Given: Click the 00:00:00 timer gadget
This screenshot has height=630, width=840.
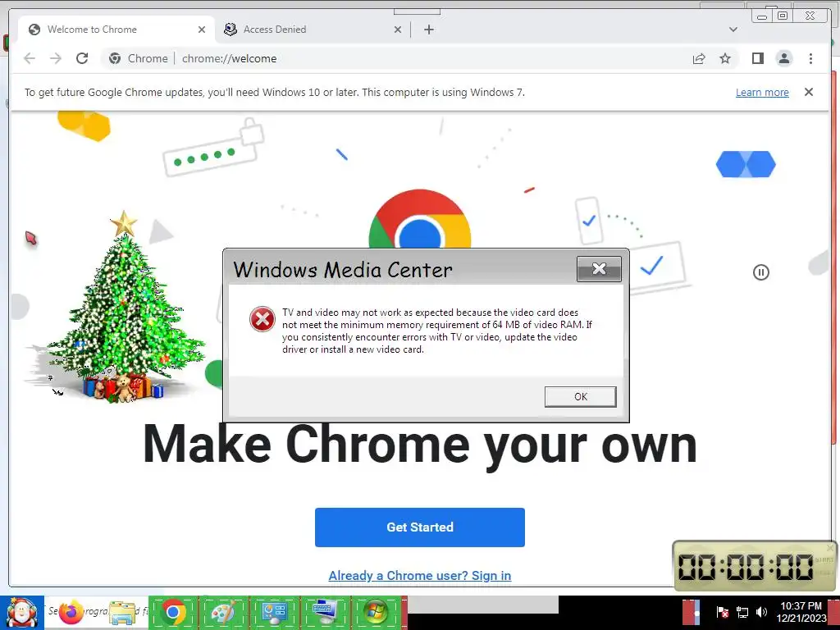Looking at the screenshot, I should tap(755, 566).
